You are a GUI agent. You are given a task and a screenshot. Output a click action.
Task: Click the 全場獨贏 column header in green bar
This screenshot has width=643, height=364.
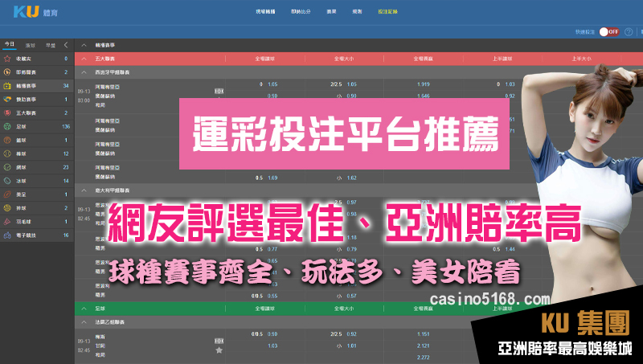[x=424, y=309]
